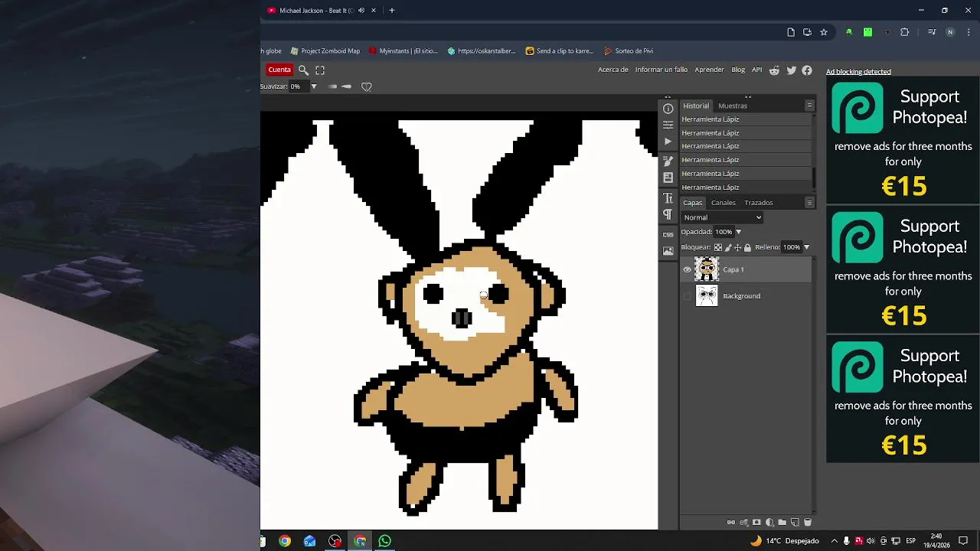Bookmark this page with the star icon

click(824, 32)
